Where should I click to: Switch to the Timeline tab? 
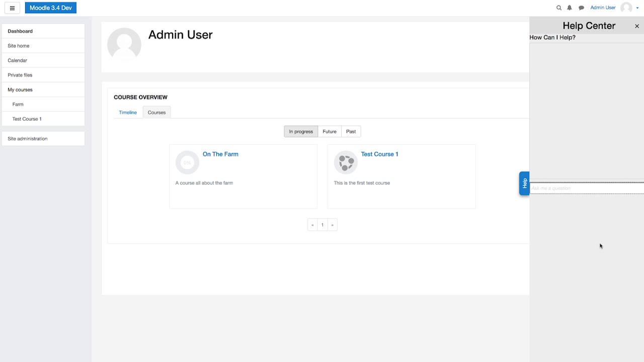(x=128, y=112)
